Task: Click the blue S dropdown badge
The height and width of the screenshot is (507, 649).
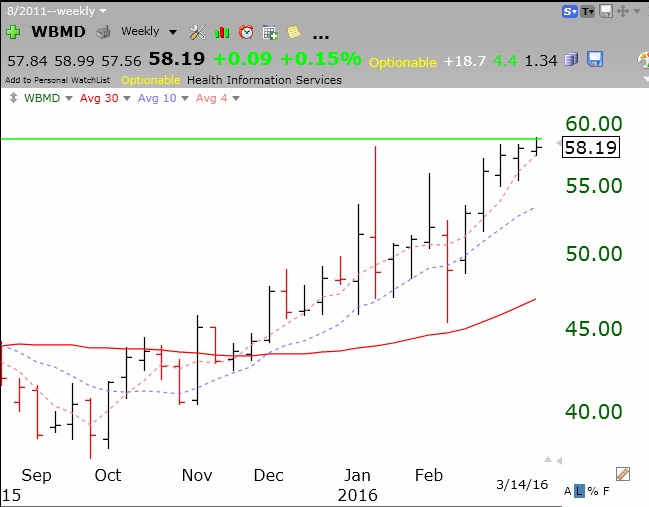Action: click(x=570, y=11)
